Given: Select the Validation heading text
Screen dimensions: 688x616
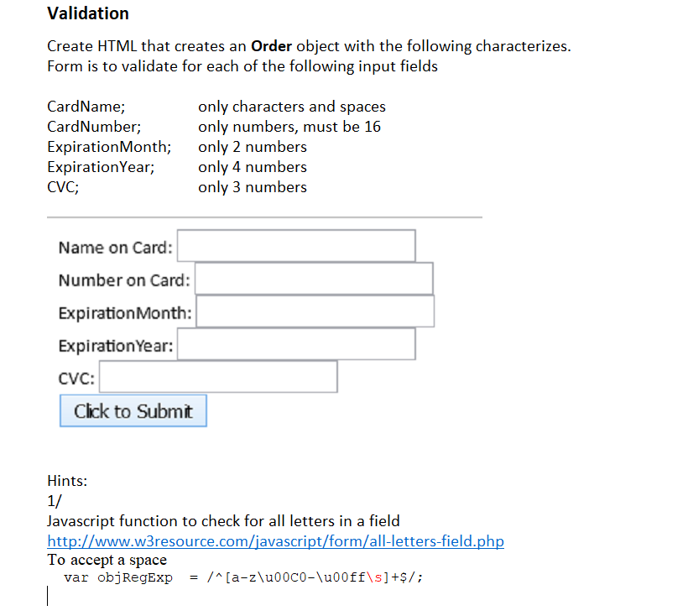Looking at the screenshot, I should (x=87, y=13).
